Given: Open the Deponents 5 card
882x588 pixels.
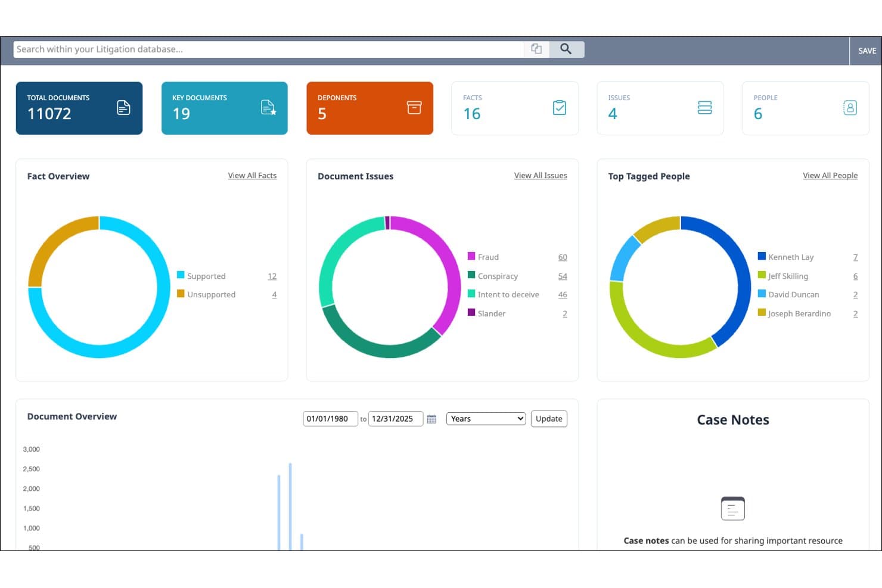Looking at the screenshot, I should click(370, 108).
